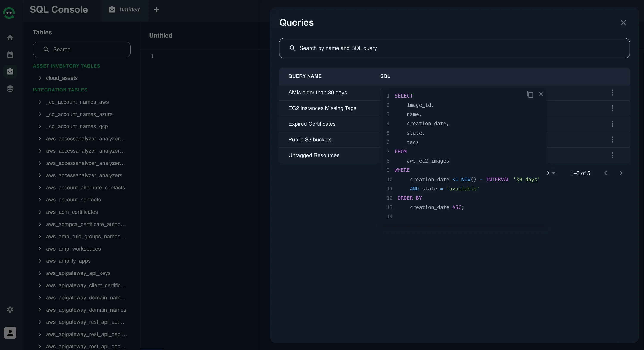Click aws_apigateway_rest_api_depl… table name
Image resolution: width=644 pixels, height=350 pixels.
(86, 334)
